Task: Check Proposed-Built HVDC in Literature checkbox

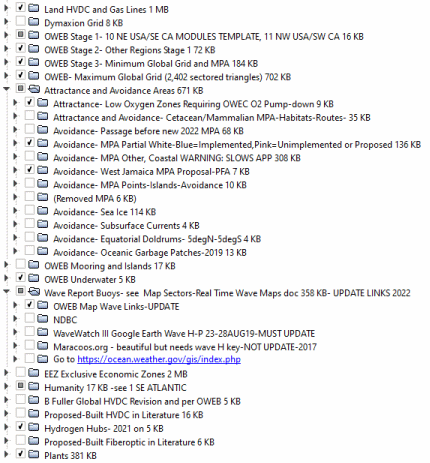Action: coord(21,413)
